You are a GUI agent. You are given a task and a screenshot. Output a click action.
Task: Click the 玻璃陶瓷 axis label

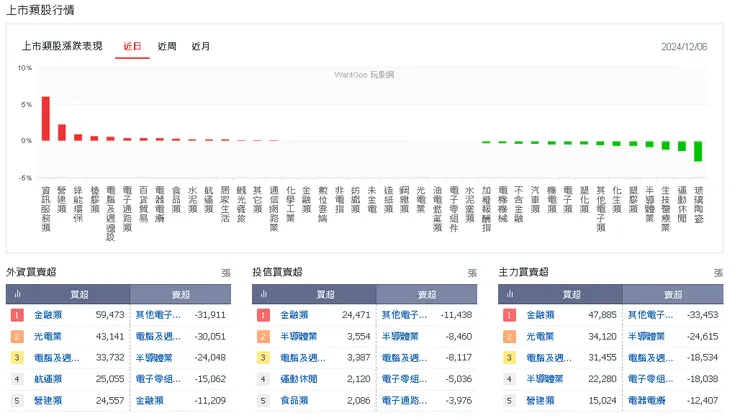pyautogui.click(x=698, y=204)
